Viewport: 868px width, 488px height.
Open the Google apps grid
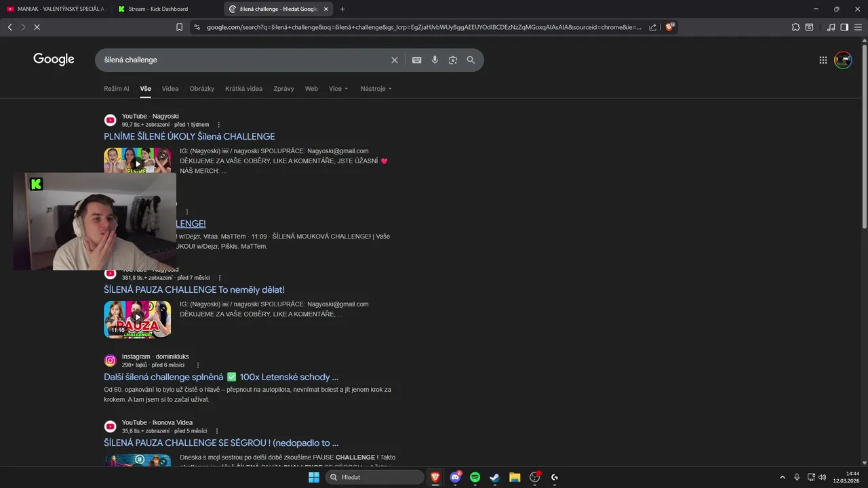click(x=823, y=60)
